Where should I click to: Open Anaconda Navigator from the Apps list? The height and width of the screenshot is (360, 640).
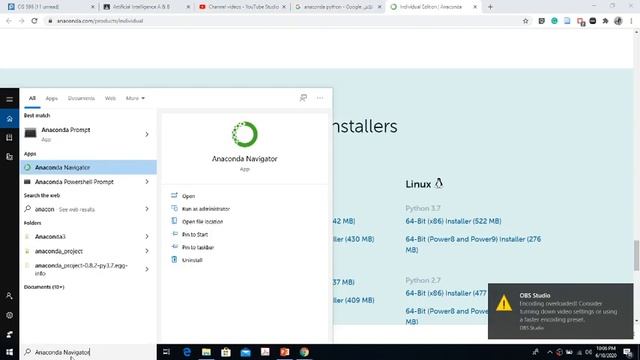pyautogui.click(x=88, y=167)
